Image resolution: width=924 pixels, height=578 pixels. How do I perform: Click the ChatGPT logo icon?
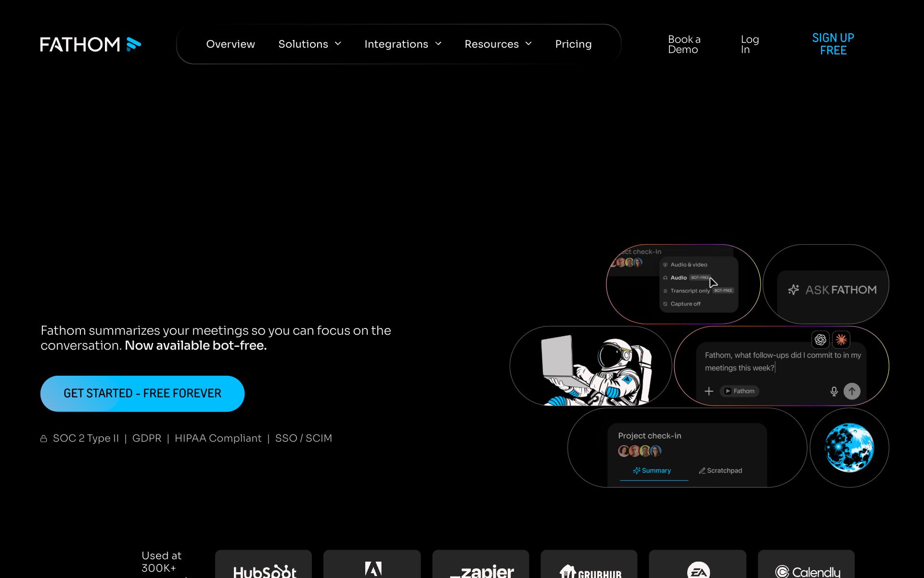tap(821, 340)
